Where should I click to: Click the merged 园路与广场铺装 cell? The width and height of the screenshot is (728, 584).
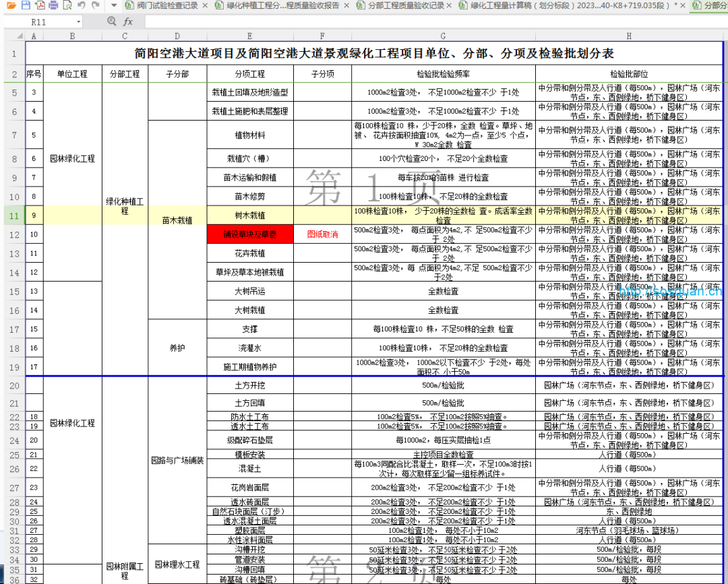click(x=177, y=461)
